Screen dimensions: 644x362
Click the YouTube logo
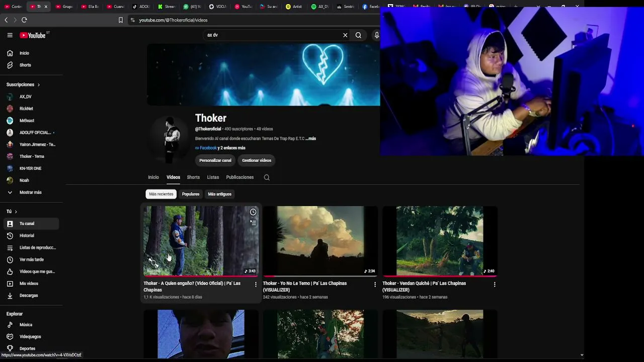coord(33,35)
